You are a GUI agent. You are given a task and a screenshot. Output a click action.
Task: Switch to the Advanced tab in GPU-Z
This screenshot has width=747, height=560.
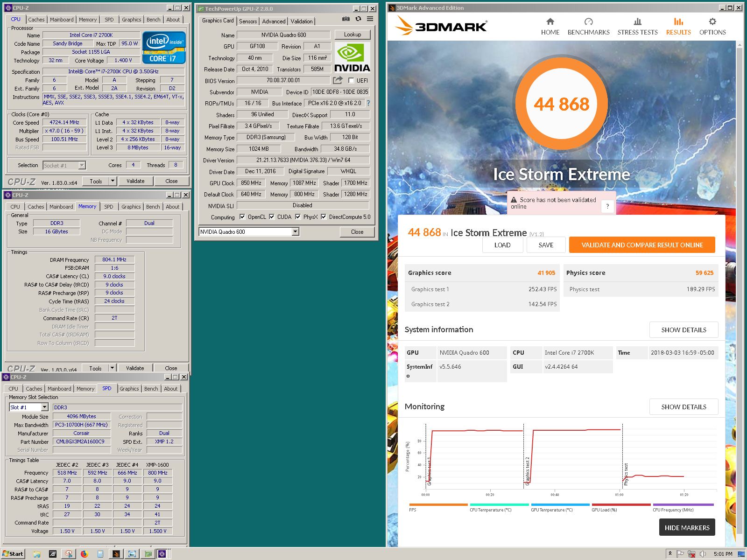pyautogui.click(x=274, y=21)
